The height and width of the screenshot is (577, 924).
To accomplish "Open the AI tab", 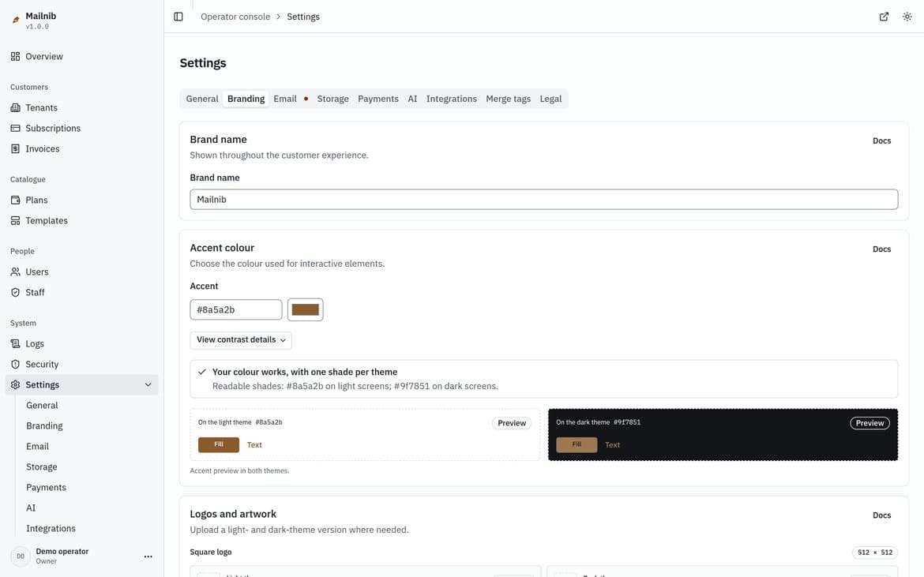I will 412,99.
